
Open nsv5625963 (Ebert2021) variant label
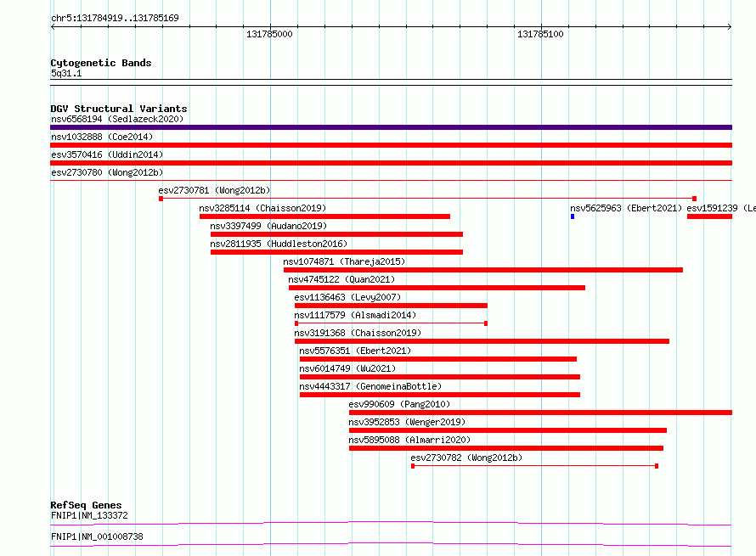click(626, 208)
